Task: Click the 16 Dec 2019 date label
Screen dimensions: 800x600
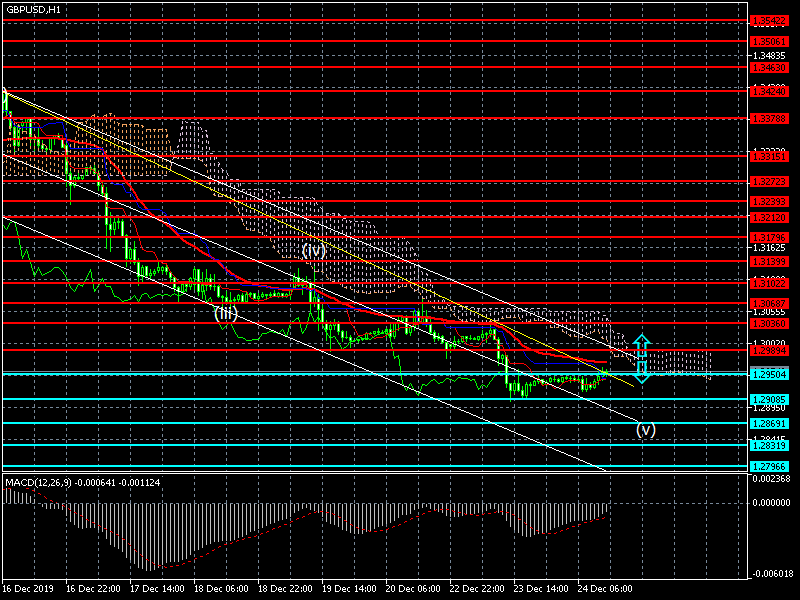Action: click(25, 589)
